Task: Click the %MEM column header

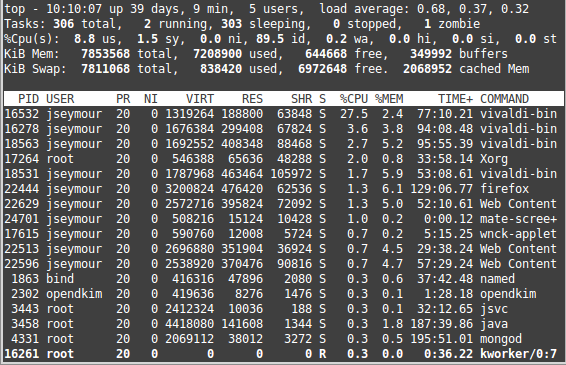Action: coord(389,99)
